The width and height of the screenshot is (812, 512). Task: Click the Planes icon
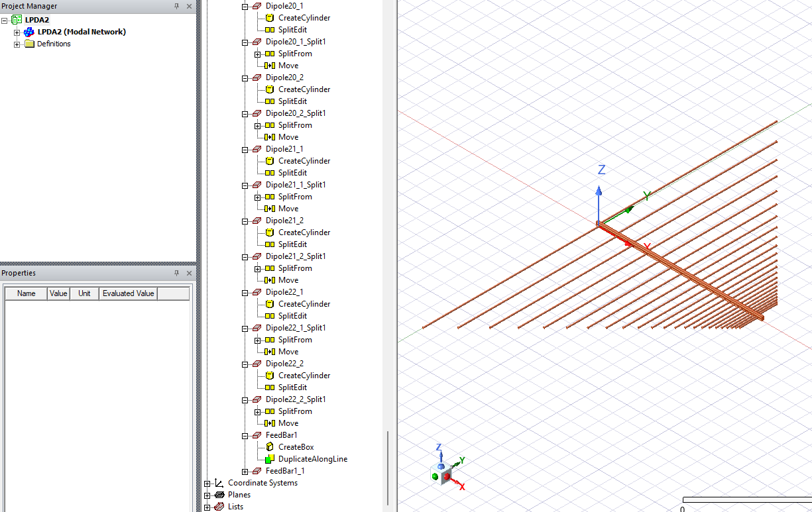tap(219, 495)
